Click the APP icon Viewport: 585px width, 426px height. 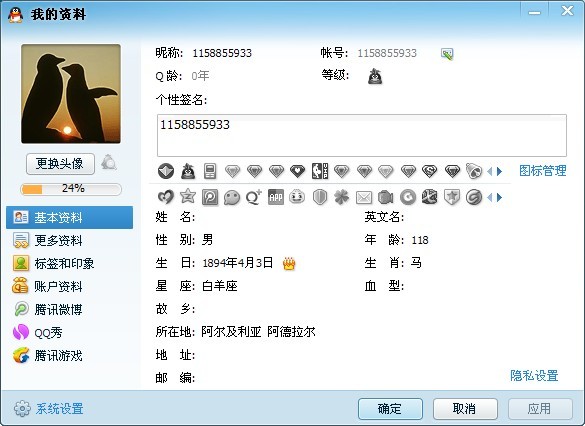(276, 197)
